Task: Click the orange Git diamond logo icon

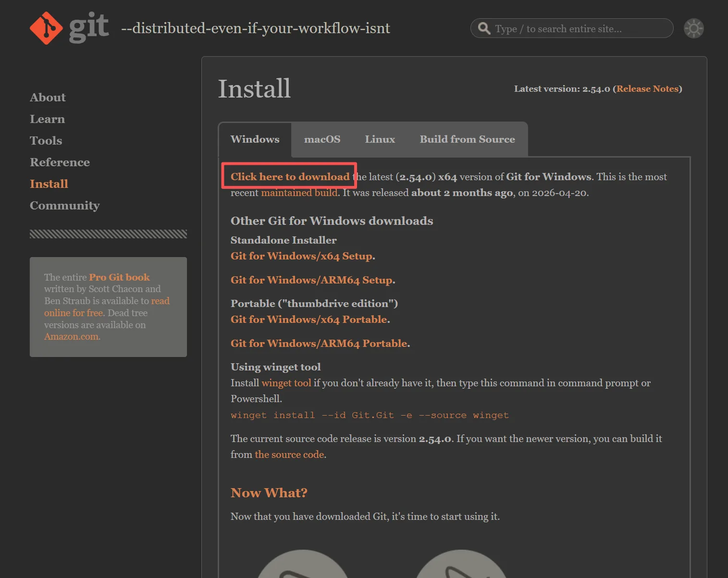Action: pos(46,28)
